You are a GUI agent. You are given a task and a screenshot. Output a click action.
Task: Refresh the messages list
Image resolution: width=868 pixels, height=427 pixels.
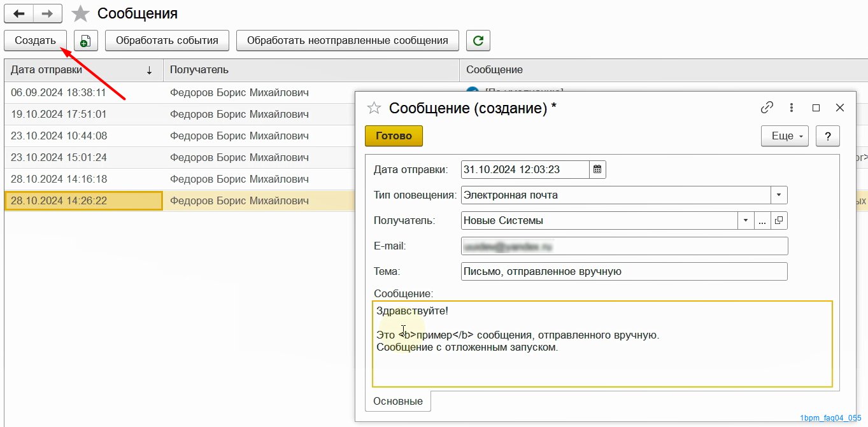click(478, 40)
